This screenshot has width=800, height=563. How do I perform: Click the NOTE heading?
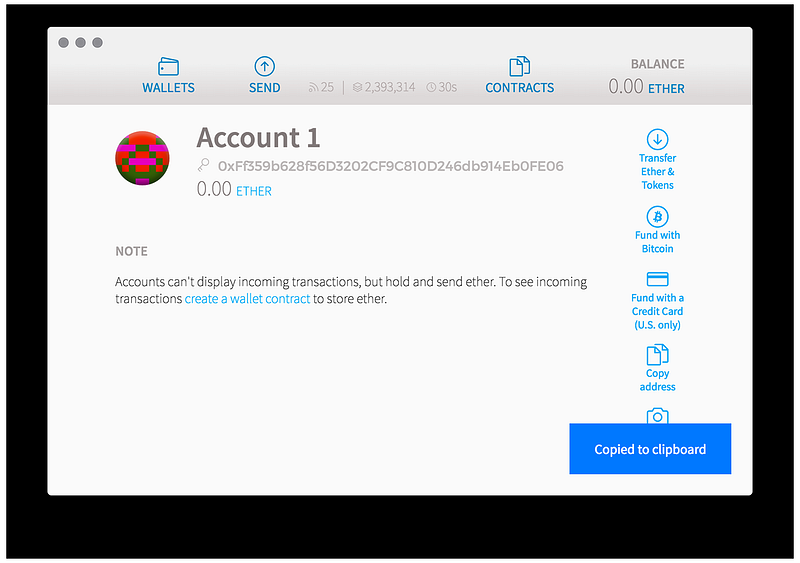click(131, 251)
